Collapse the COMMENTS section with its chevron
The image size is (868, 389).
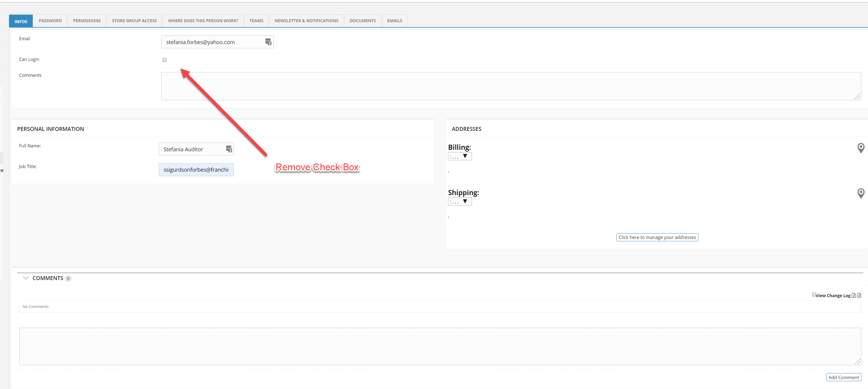tap(26, 278)
